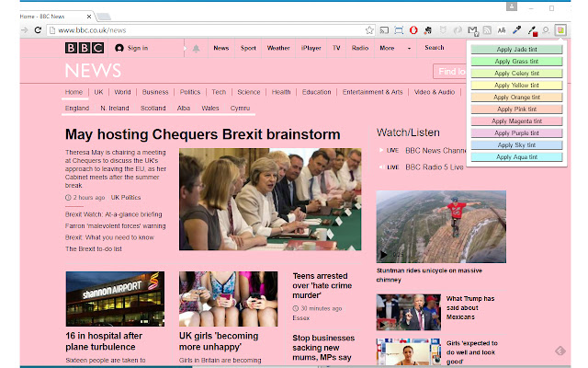The width and height of the screenshot is (588, 368).
Task: Click the BBC Search field
Action: (435, 48)
